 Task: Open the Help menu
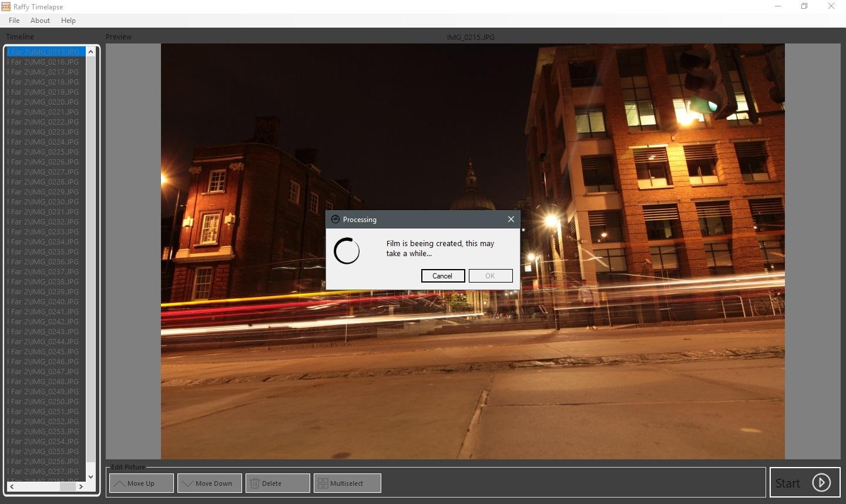point(68,20)
